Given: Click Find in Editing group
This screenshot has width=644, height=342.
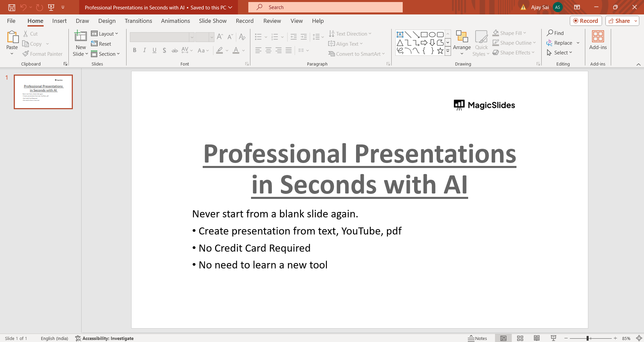Looking at the screenshot, I should click(x=555, y=33).
